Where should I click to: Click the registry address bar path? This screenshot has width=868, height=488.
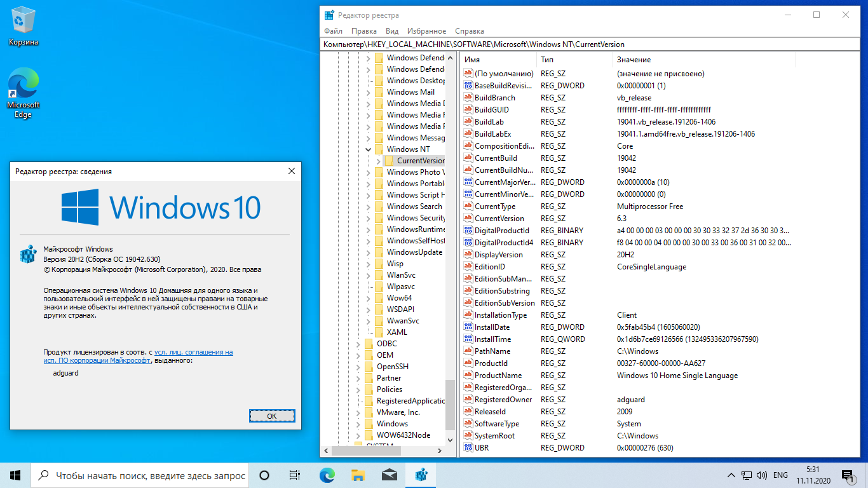pyautogui.click(x=589, y=44)
